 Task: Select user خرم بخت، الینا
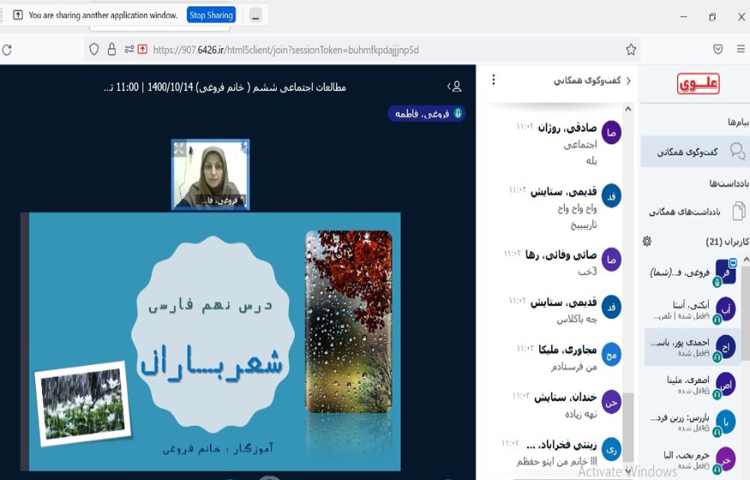(693, 458)
